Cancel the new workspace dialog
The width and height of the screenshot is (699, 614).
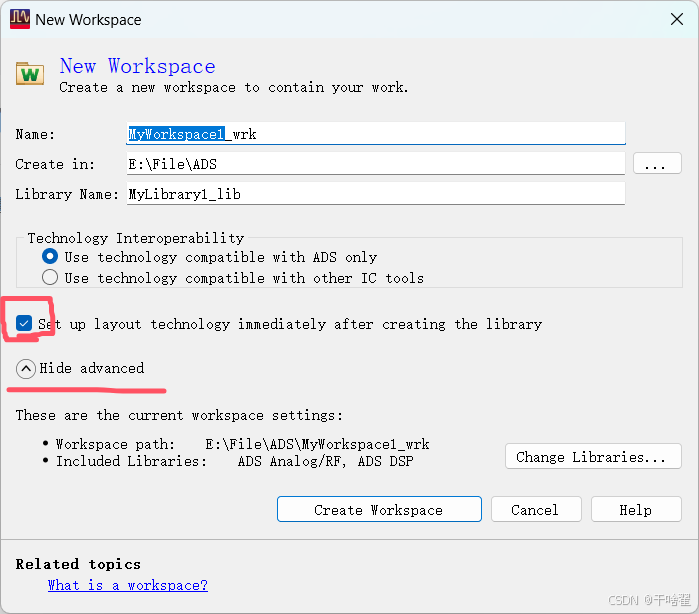click(536, 509)
